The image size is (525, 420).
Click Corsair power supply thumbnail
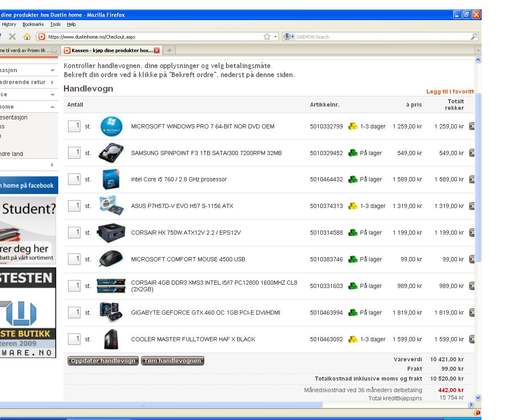tap(111, 233)
